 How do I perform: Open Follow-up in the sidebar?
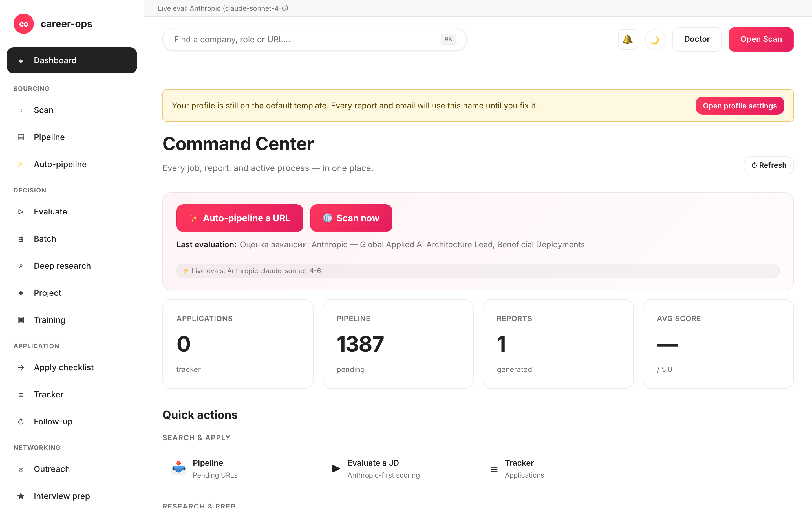point(72,422)
